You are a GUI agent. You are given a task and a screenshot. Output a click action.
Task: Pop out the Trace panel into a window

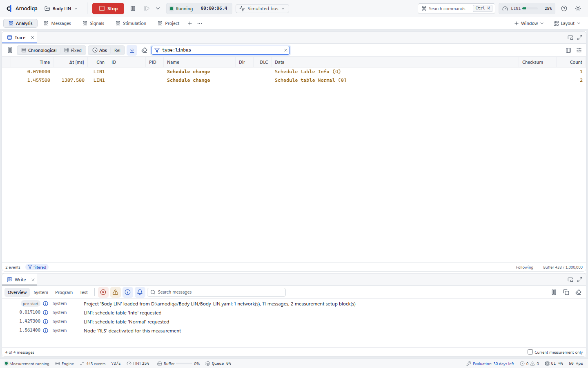pos(570,38)
